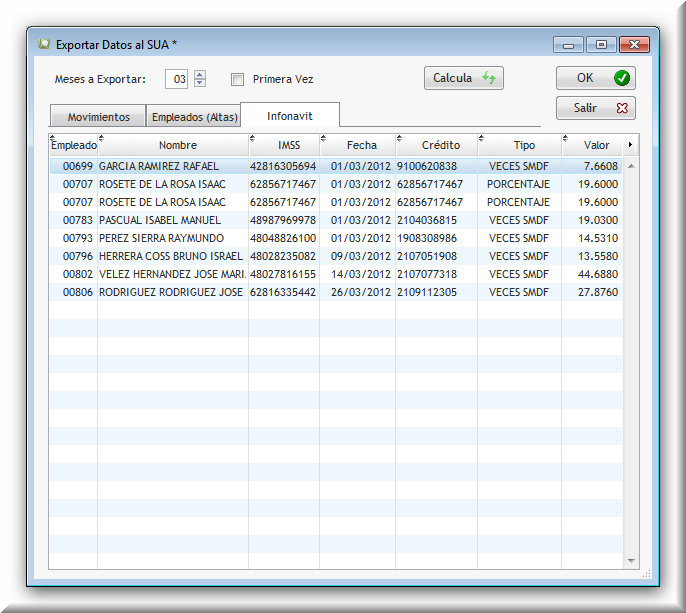Image resolution: width=686 pixels, height=613 pixels.
Task: Sort by the Crédito column header
Action: click(437, 145)
